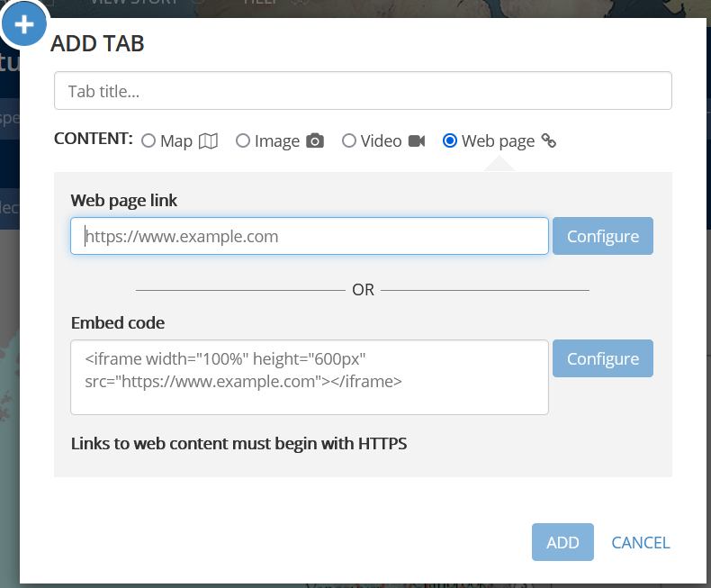Select the Web page radio button
This screenshot has width=711, height=588.
click(x=449, y=140)
